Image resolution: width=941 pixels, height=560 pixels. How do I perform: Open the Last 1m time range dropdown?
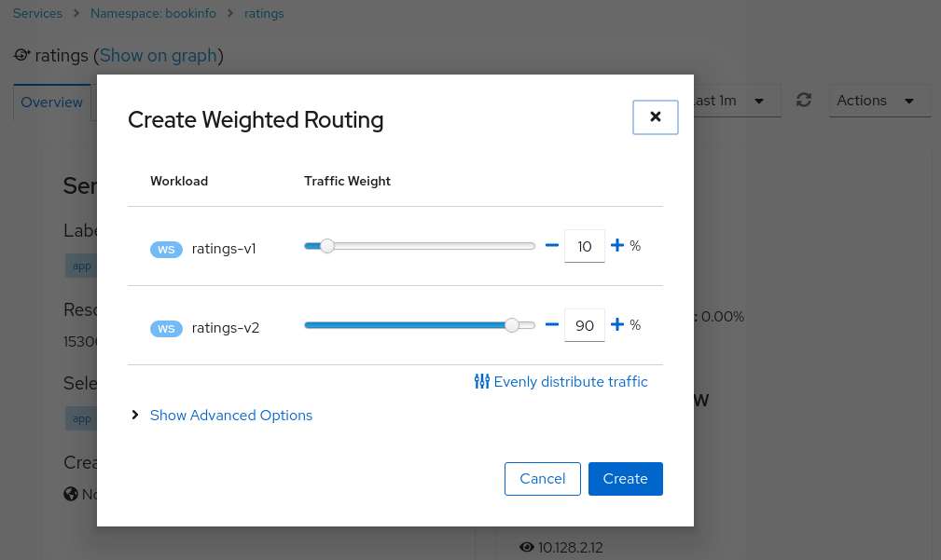point(732,101)
